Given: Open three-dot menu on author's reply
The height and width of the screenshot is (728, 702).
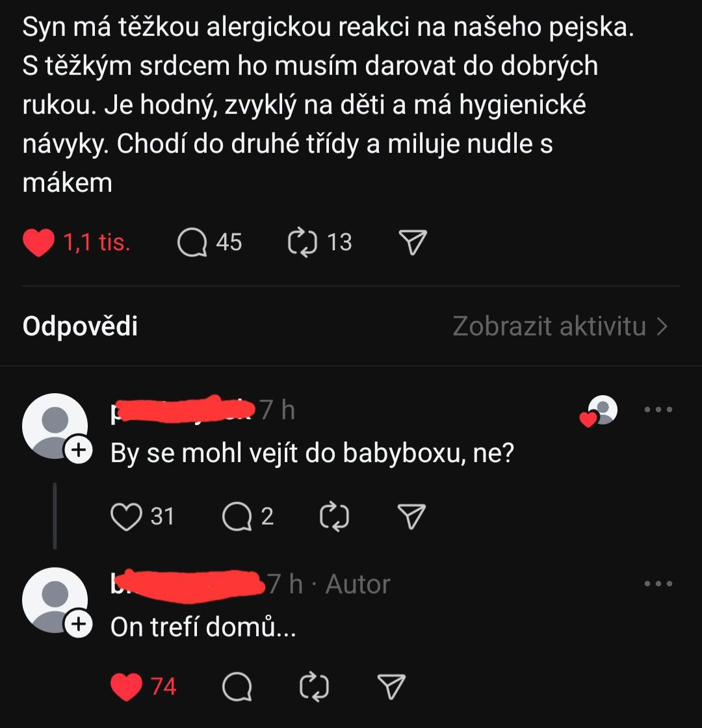Looking at the screenshot, I should (x=658, y=584).
